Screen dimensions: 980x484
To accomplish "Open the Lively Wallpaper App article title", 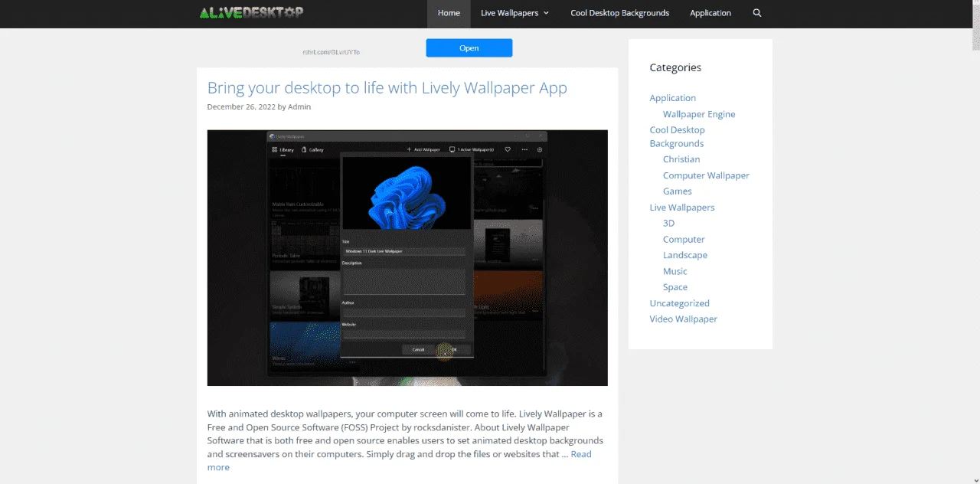I will (x=387, y=87).
